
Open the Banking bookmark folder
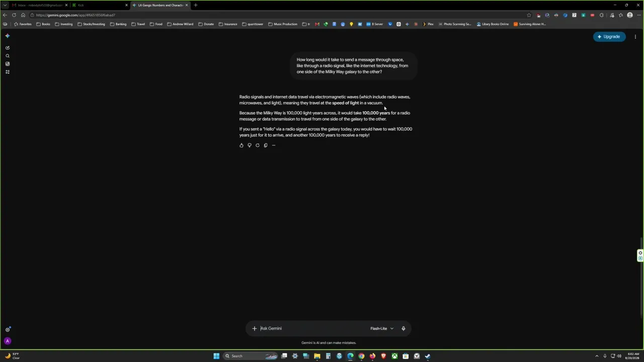[119, 24]
